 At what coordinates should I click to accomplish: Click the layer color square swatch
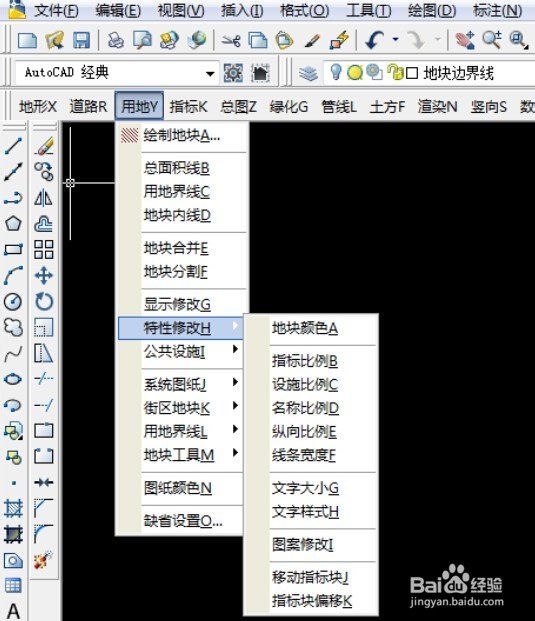(412, 73)
